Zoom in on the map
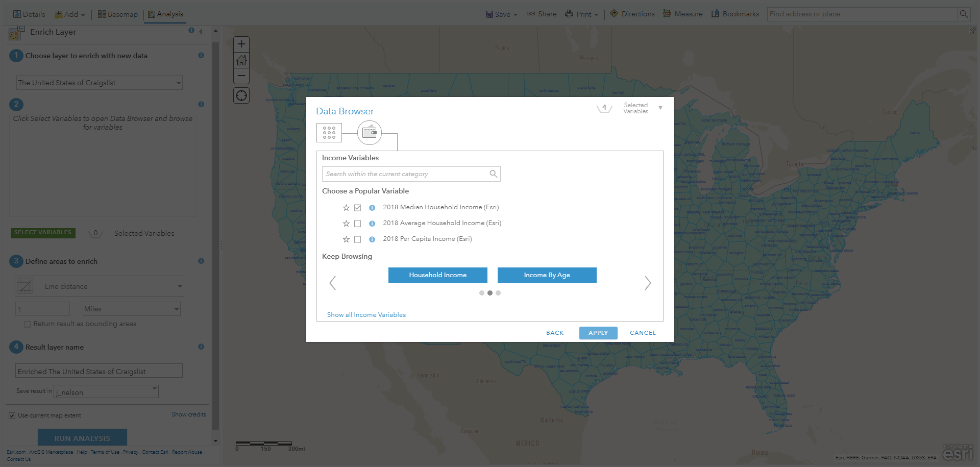This screenshot has width=980, height=467. click(241, 44)
